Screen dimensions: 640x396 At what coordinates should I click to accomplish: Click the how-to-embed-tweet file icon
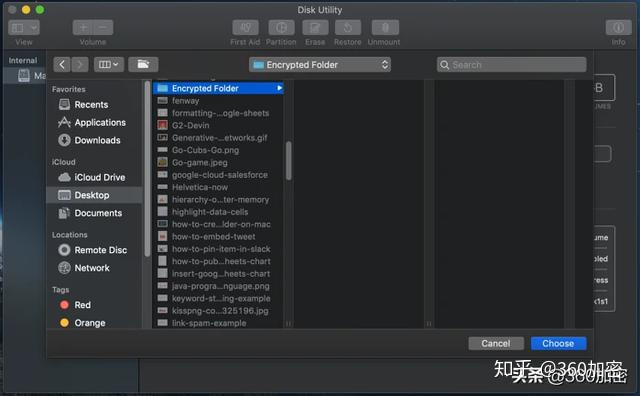(x=163, y=236)
